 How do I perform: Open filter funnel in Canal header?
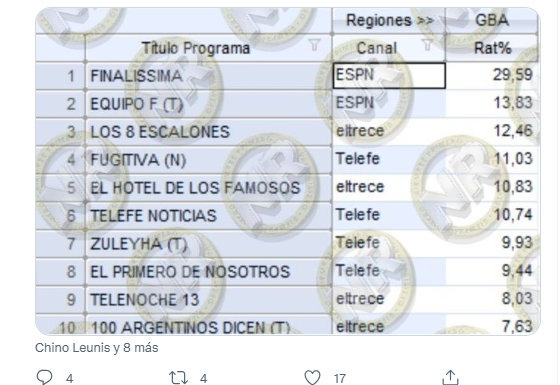point(427,45)
